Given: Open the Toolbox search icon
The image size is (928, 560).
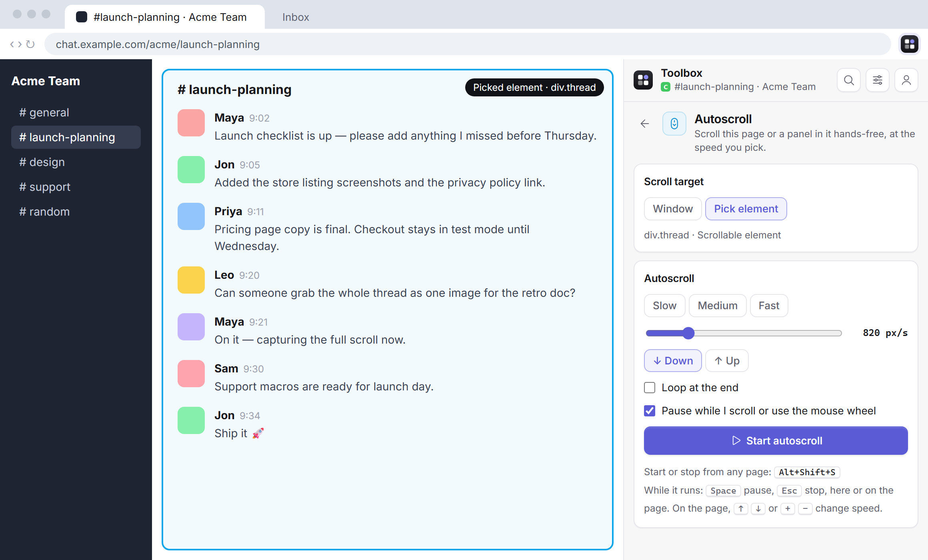Looking at the screenshot, I should (849, 80).
